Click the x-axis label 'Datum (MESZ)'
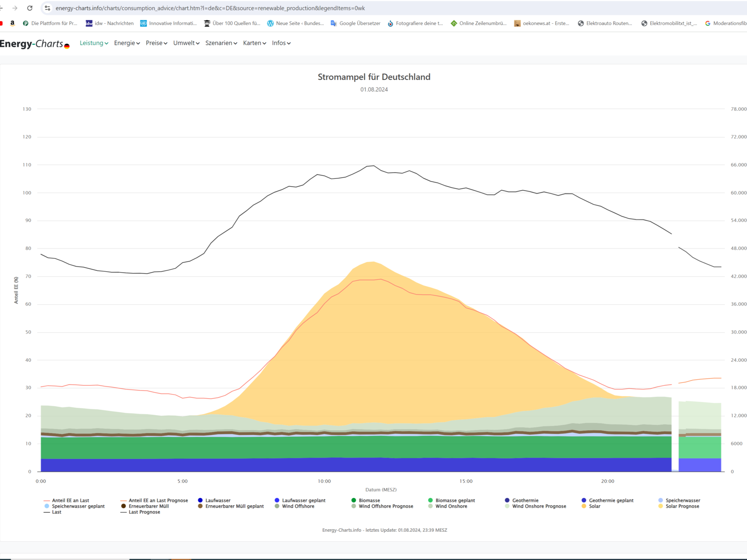747x560 pixels. (381, 490)
